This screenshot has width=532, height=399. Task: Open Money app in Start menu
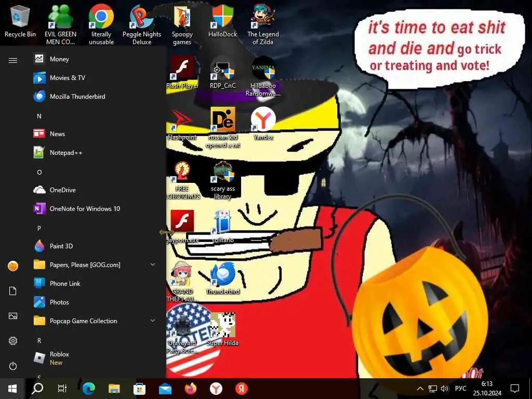coord(95,59)
